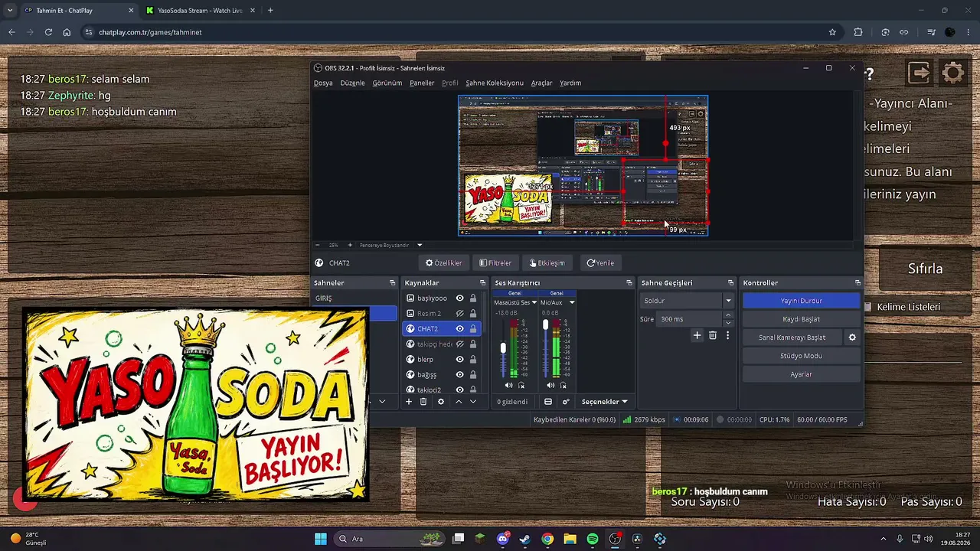The image size is (980, 551).
Task: Open transition properties three-dot menu
Action: pyautogui.click(x=728, y=335)
